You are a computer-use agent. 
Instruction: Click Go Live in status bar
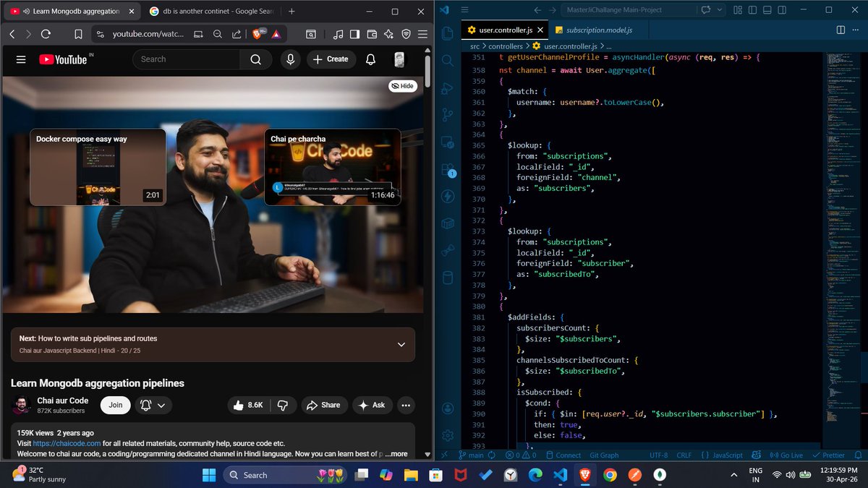click(786, 455)
